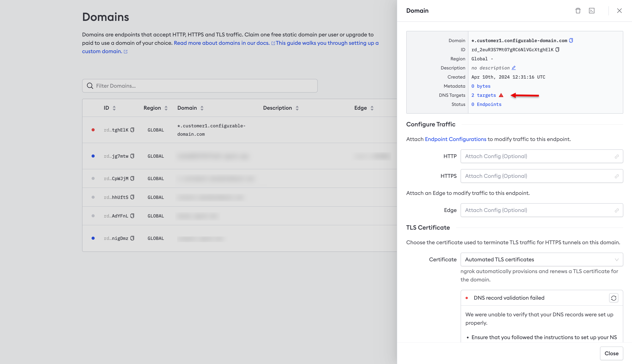
Task: Sort table by Domain column
Action: pos(202,108)
